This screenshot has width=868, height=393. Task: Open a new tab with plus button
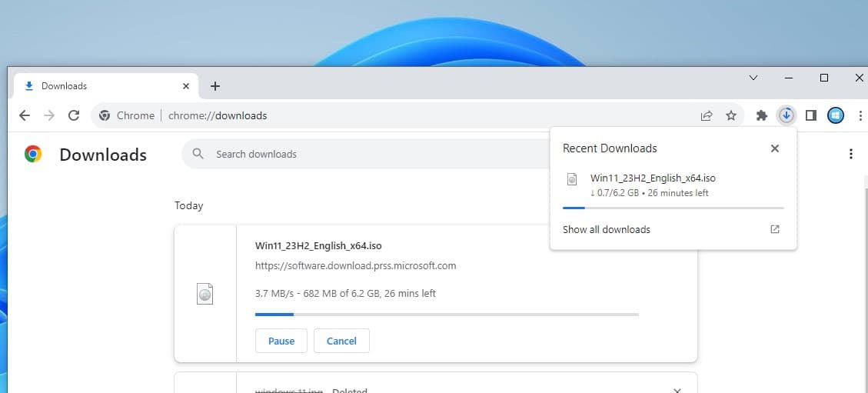click(x=215, y=86)
